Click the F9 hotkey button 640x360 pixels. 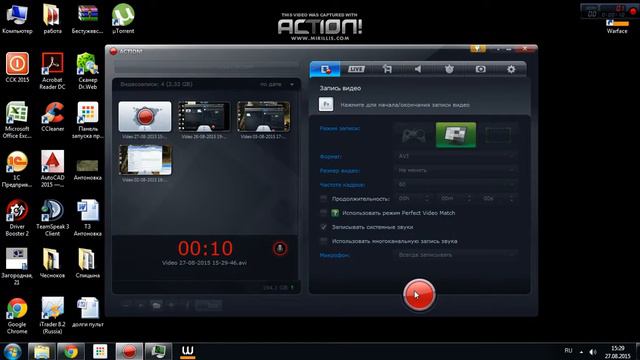(326, 104)
